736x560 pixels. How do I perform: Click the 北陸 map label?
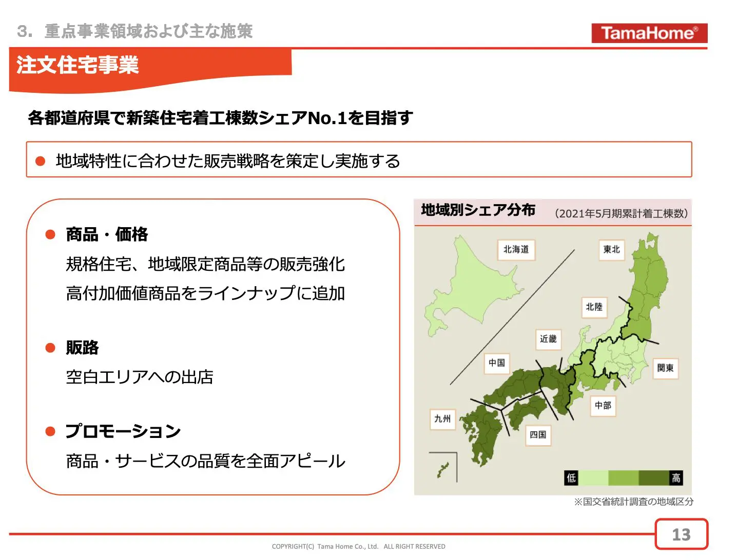594,307
